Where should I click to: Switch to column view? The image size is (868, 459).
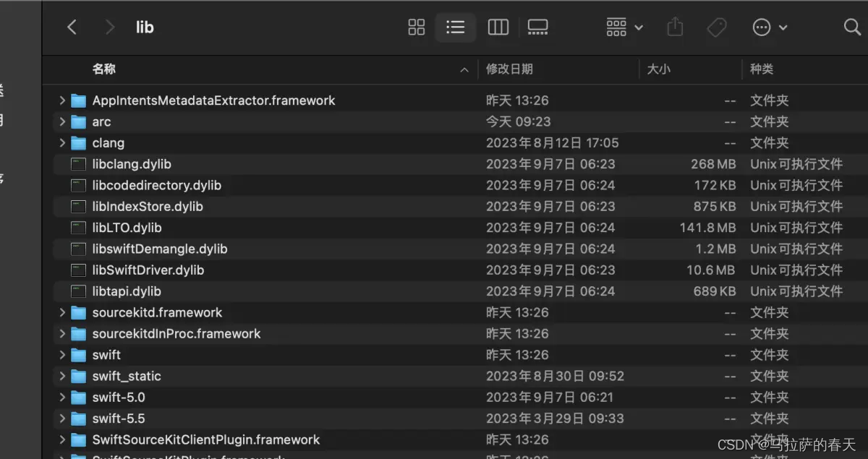pyautogui.click(x=498, y=27)
